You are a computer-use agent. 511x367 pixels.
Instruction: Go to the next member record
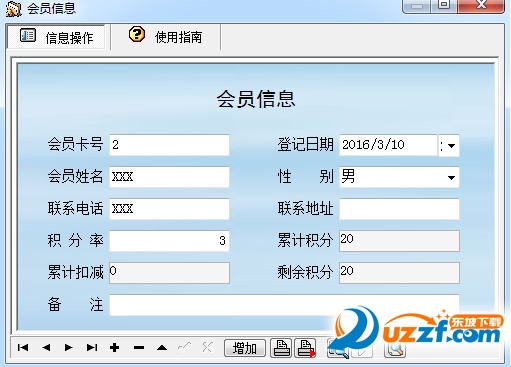point(69,348)
